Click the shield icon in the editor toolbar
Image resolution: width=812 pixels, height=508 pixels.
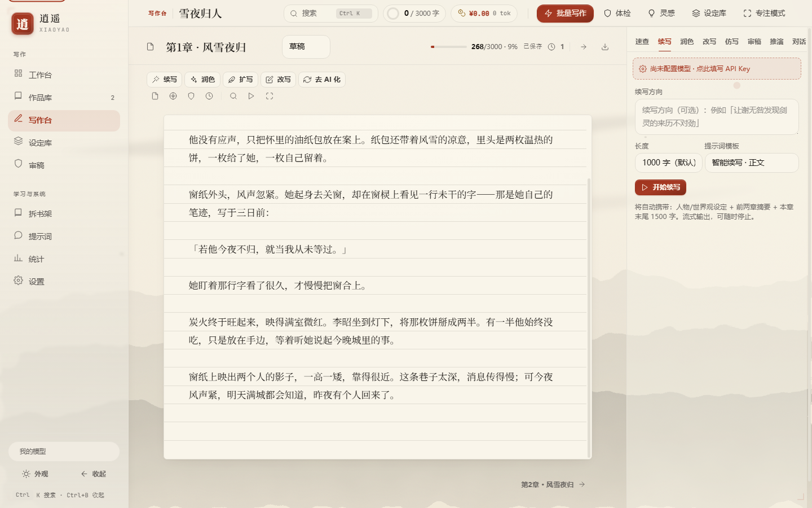(191, 96)
